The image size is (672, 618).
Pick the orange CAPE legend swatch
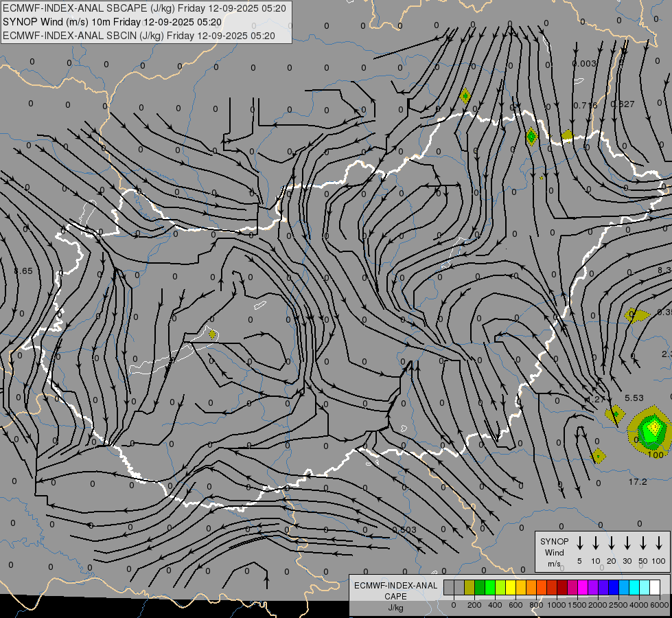click(x=532, y=588)
